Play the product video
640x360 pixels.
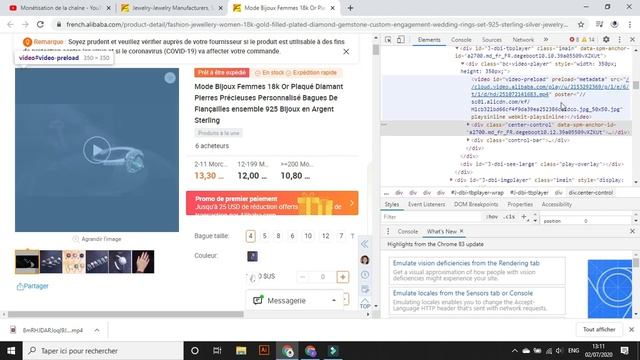[97, 150]
